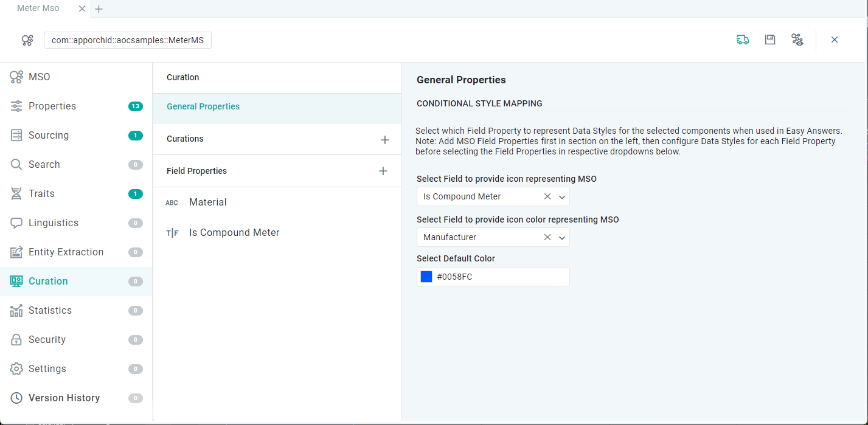This screenshot has width=868, height=425.
Task: Click the delivery truck icon in the header
Action: 742,40
